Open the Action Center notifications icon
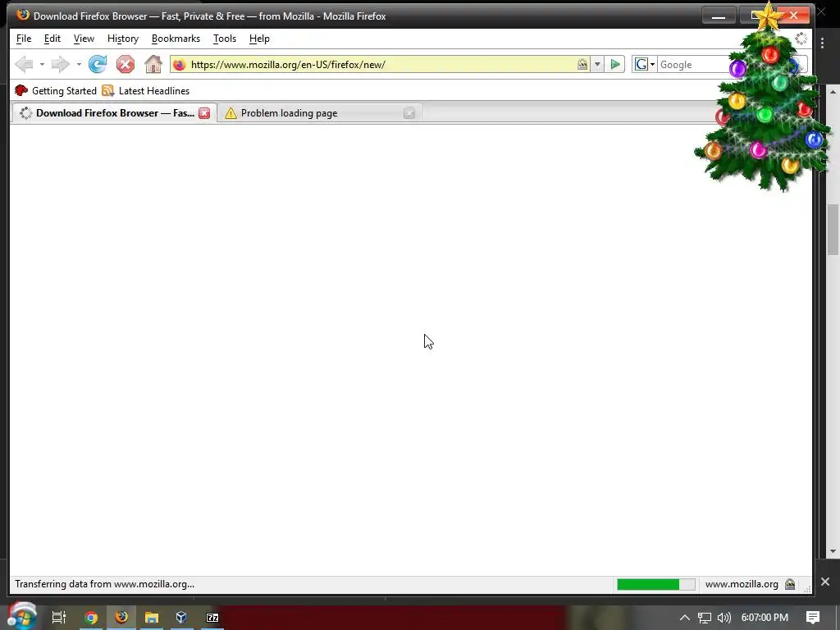 point(813,618)
